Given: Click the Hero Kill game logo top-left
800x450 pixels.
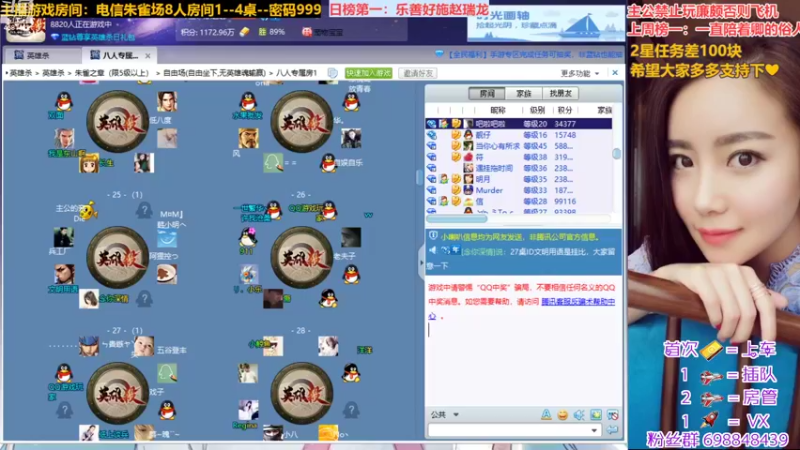Looking at the screenshot, I should [x=24, y=27].
